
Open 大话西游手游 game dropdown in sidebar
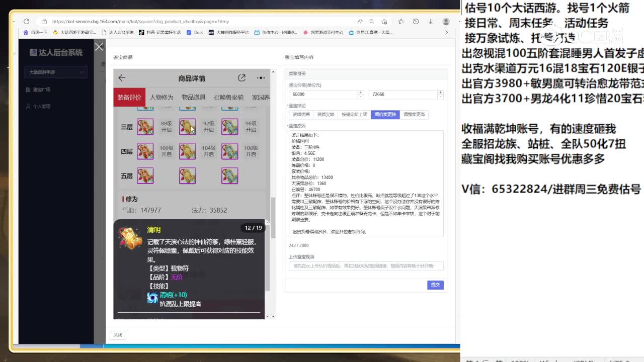pyautogui.click(x=56, y=72)
